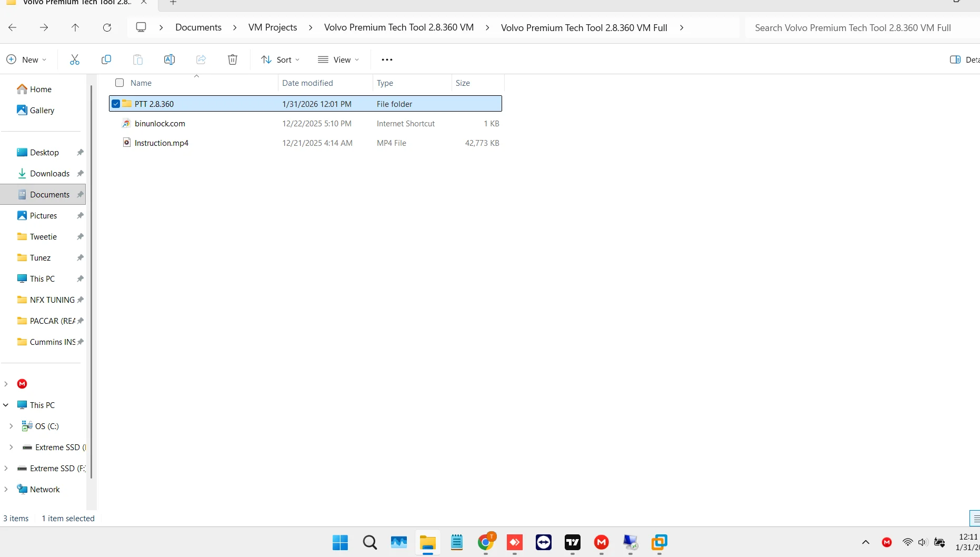980x557 pixels.
Task: Copy the selected item using the toolbar
Action: click(106, 59)
